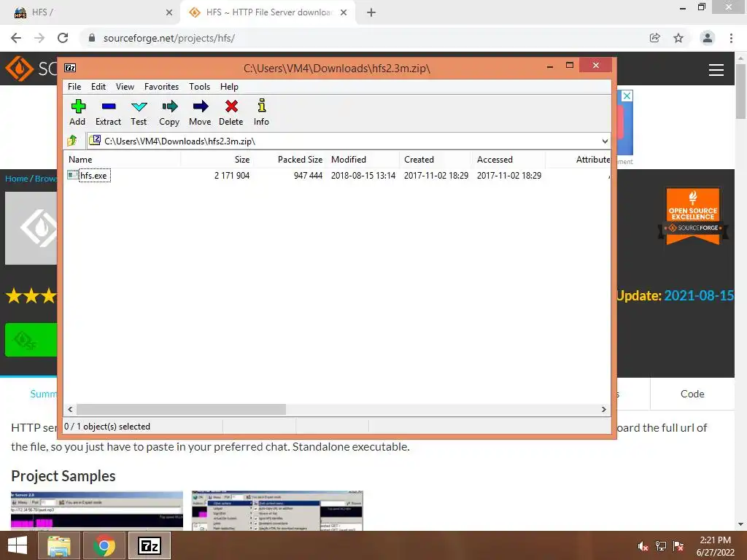747x560 pixels.
Task: Close the advertisement X icon
Action: 627,96
